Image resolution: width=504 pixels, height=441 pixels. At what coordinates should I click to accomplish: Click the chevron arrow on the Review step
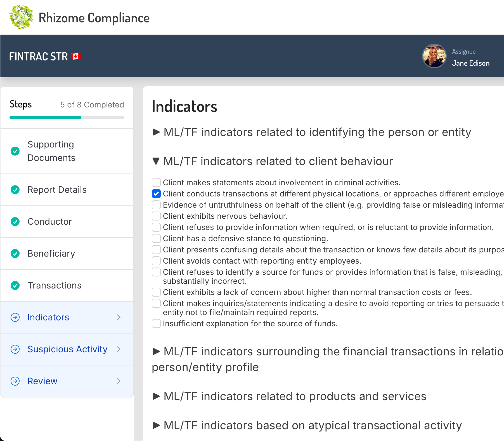point(119,381)
